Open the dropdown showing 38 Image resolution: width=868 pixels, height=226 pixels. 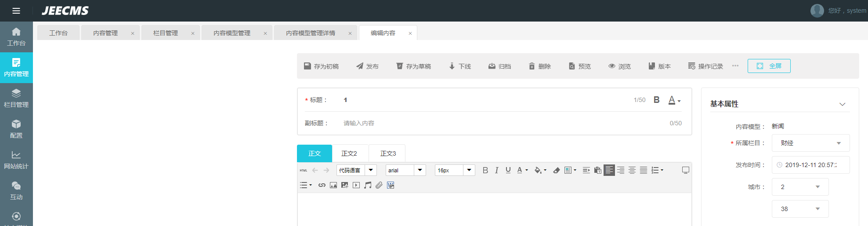(x=800, y=209)
